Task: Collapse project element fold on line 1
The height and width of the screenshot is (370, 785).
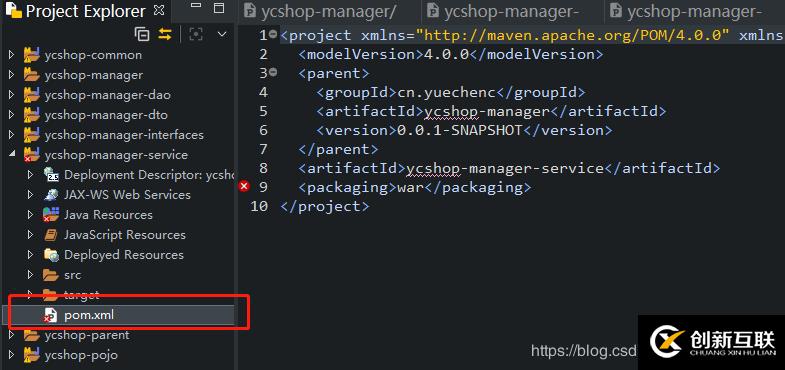Action: pos(273,35)
